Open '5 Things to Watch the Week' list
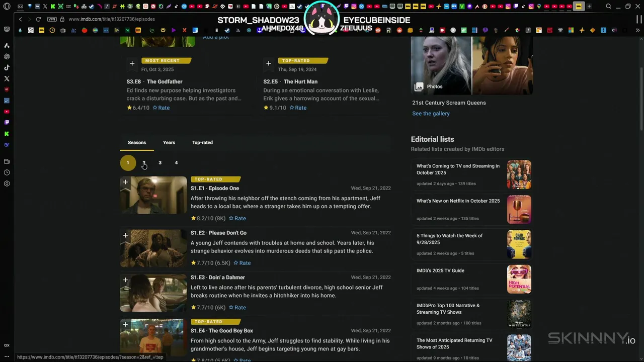Screen dimensions: 644x362 pos(449,239)
